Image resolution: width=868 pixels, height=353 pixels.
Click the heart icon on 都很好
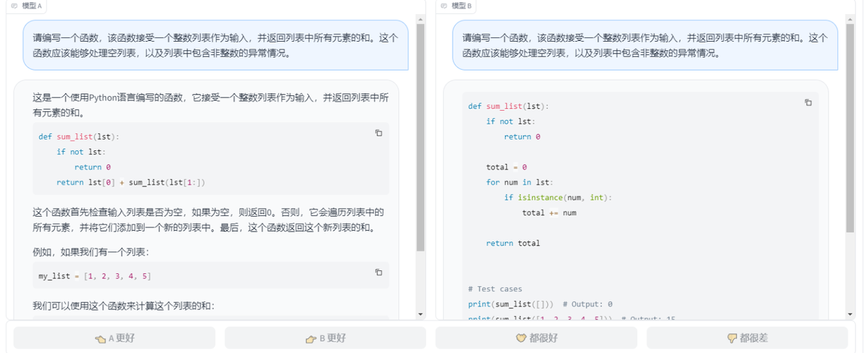pyautogui.click(x=522, y=338)
